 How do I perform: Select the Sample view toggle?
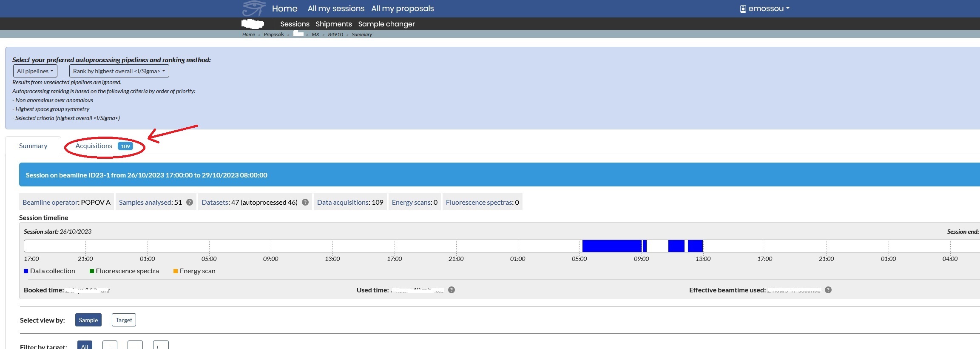88,320
